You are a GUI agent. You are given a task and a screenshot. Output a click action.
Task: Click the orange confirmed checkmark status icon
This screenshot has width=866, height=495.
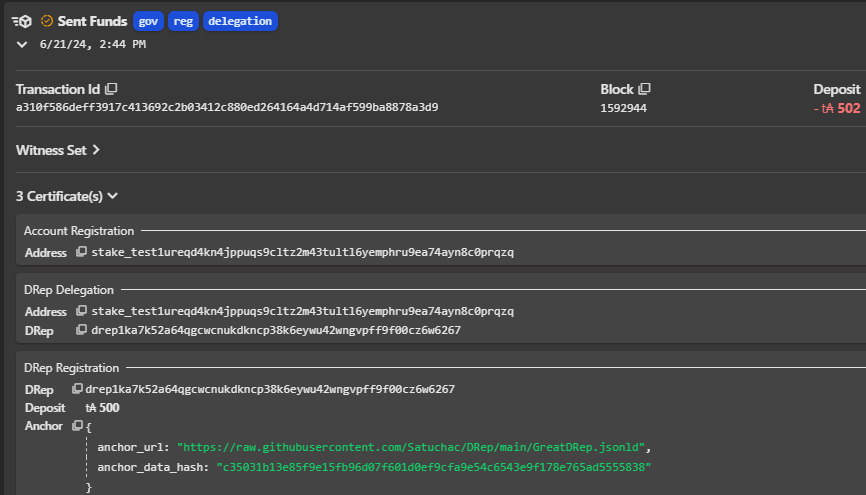coord(47,21)
